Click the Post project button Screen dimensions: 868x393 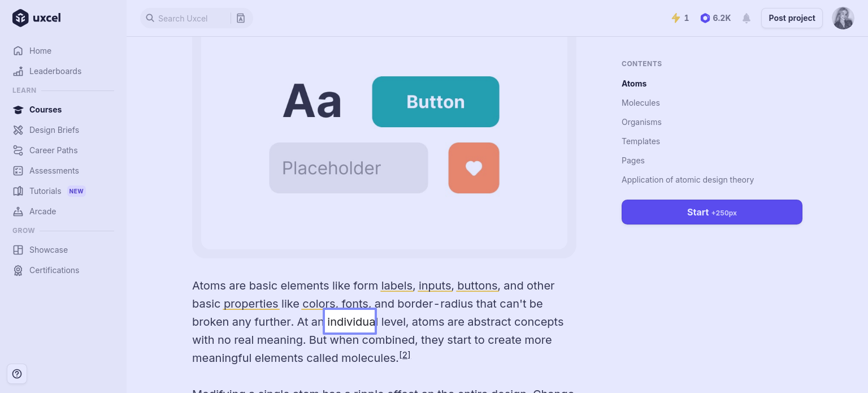tap(792, 18)
